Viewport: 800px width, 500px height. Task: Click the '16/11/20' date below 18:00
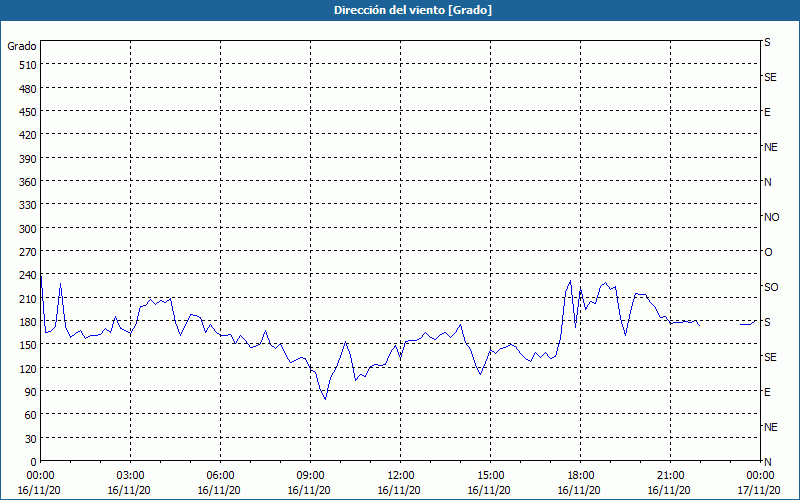click(x=580, y=490)
